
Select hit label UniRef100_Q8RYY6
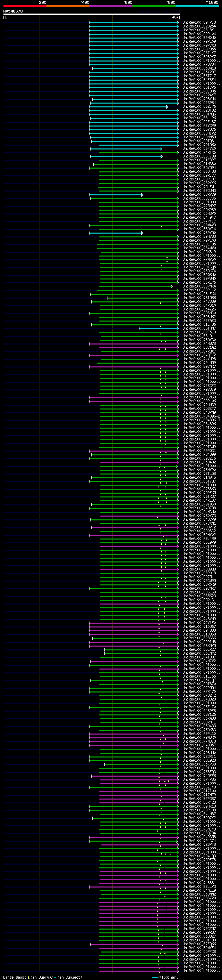click(x=199, y=183)
